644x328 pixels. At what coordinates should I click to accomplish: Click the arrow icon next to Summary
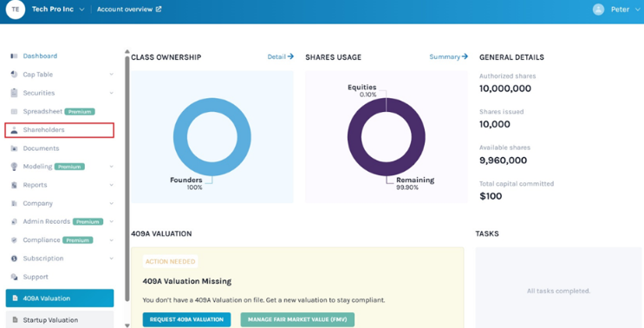click(x=465, y=56)
